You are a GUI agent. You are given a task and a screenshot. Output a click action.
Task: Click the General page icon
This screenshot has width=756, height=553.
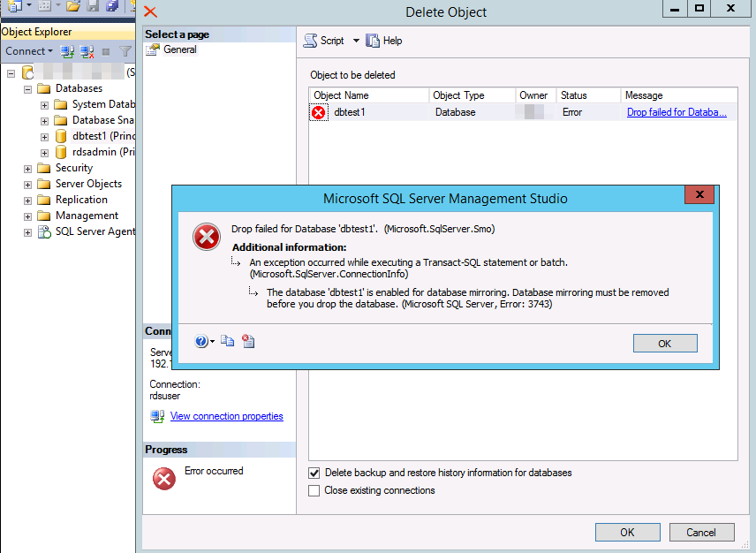(153, 49)
